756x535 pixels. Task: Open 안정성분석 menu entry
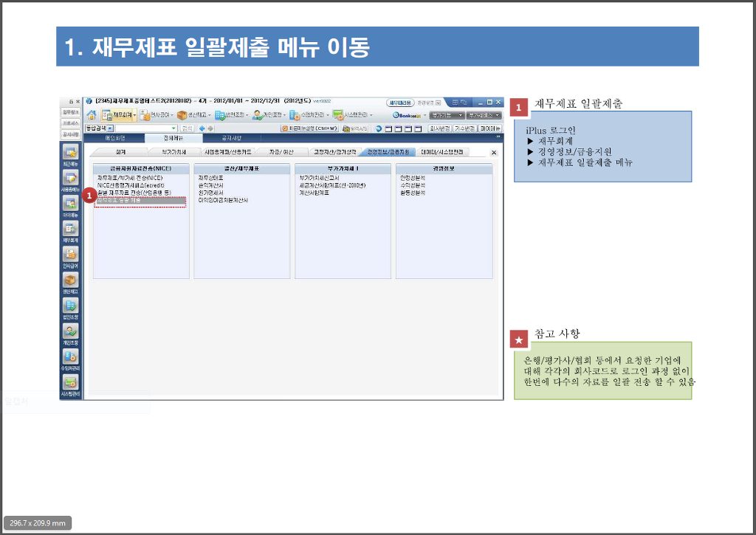[413, 179]
